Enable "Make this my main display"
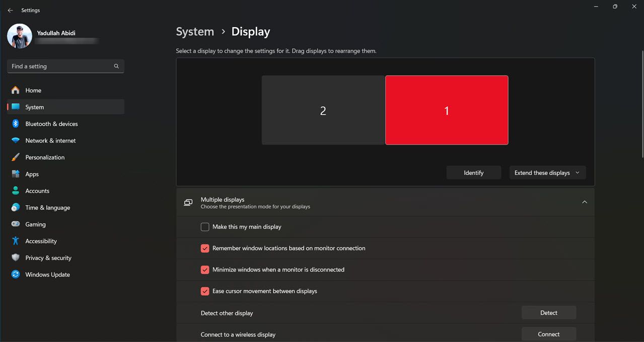Viewport: 644px width, 342px height. (205, 227)
